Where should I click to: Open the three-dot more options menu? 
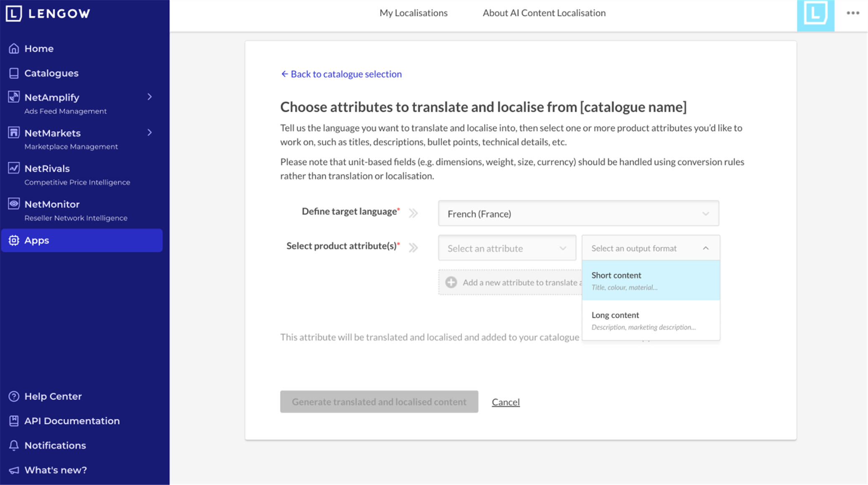(853, 13)
